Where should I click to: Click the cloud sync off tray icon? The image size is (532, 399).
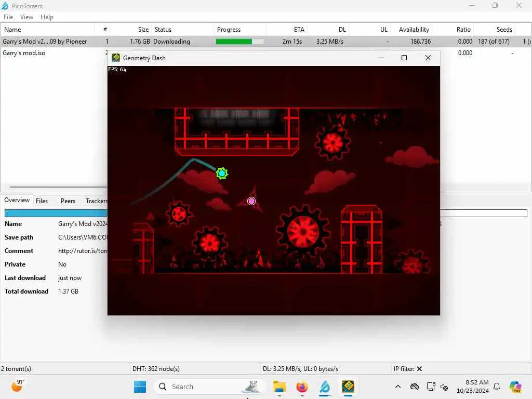pyautogui.click(x=414, y=387)
